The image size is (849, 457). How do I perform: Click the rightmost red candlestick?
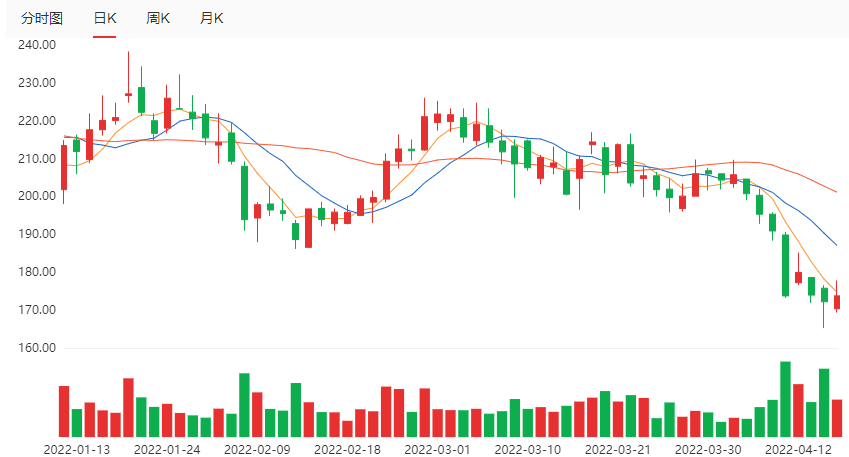(837, 302)
